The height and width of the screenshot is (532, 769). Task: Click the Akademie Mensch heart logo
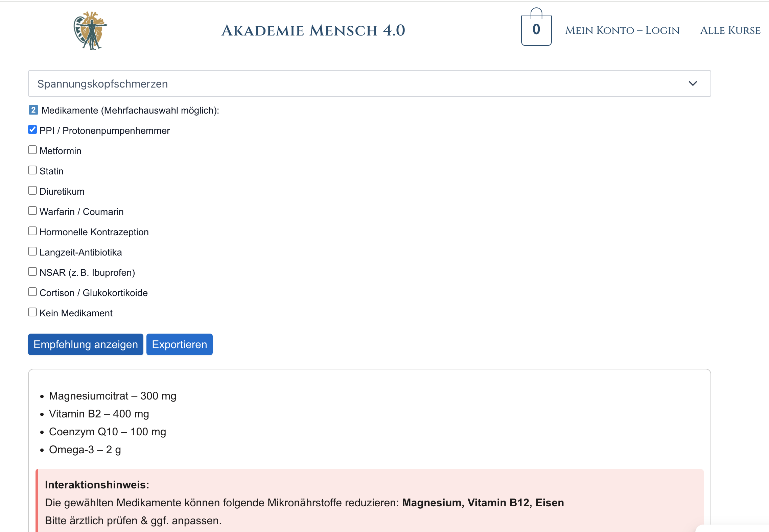tap(90, 30)
